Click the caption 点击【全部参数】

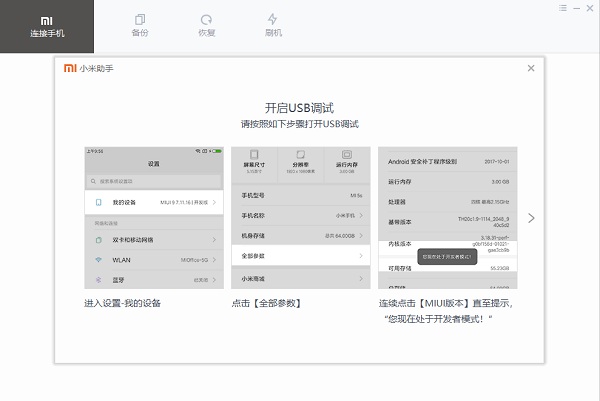pyautogui.click(x=267, y=303)
